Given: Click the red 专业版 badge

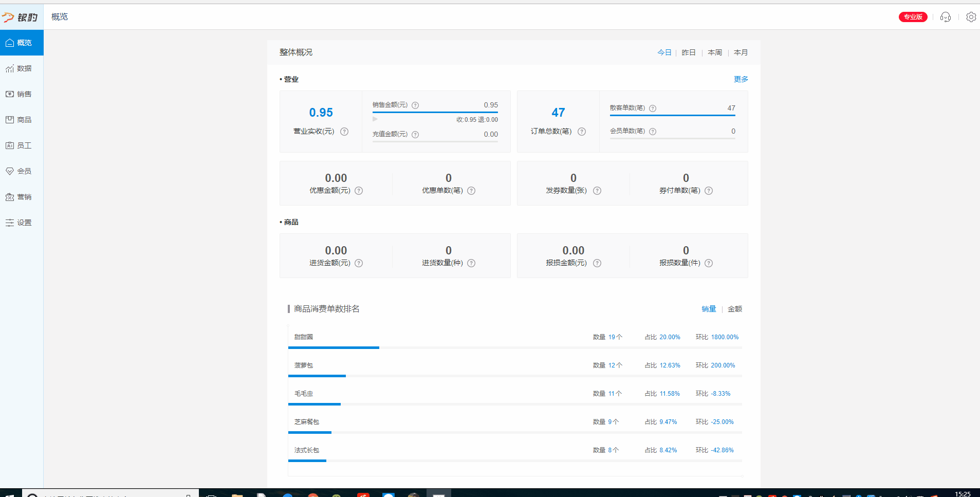Looking at the screenshot, I should [913, 17].
